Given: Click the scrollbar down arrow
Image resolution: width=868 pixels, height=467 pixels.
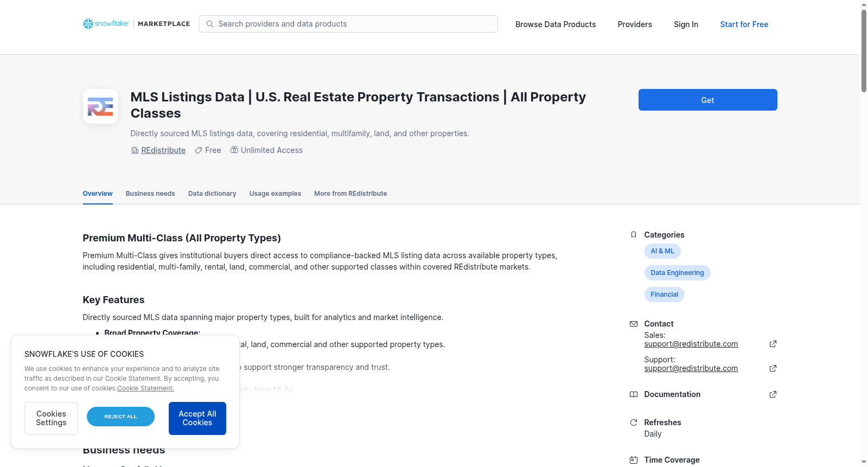Looking at the screenshot, I should click(864, 462).
